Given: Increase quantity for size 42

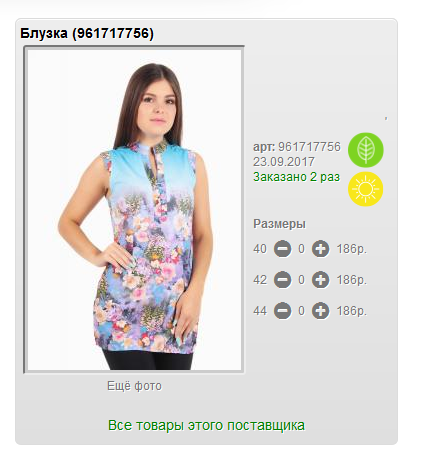Looking at the screenshot, I should [320, 280].
